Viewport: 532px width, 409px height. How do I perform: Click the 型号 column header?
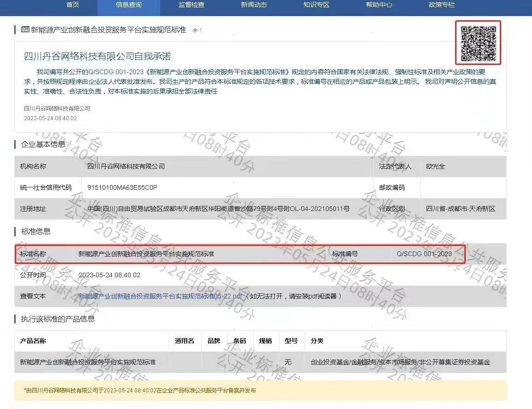pos(291,341)
